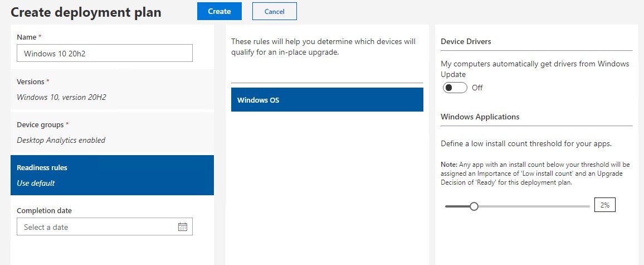The width and height of the screenshot is (644, 265).
Task: Open the Versions section
Action: (112, 89)
